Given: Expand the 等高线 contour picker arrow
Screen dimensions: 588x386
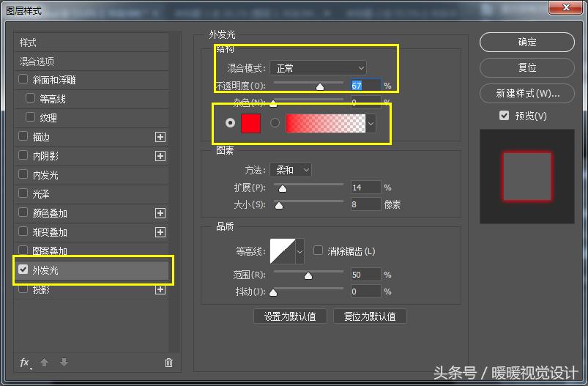Looking at the screenshot, I should (x=299, y=251).
